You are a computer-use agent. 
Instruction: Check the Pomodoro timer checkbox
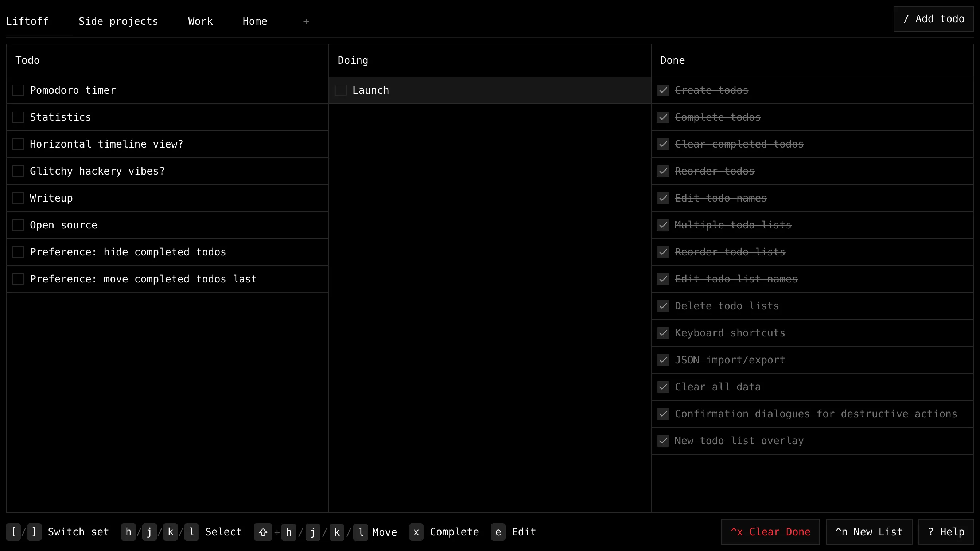(18, 90)
